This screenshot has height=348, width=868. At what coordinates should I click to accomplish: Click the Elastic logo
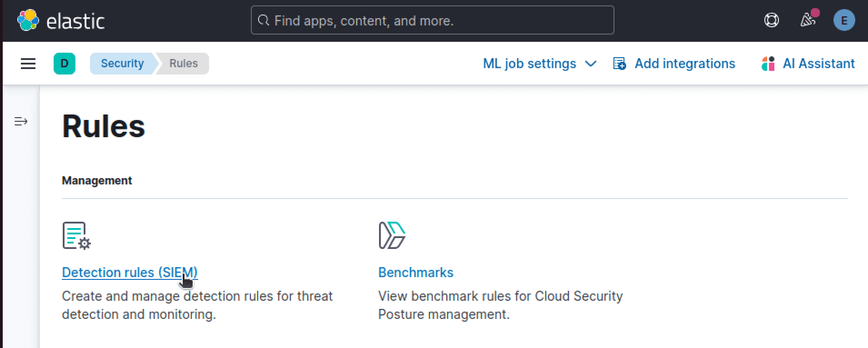pyautogui.click(x=61, y=20)
